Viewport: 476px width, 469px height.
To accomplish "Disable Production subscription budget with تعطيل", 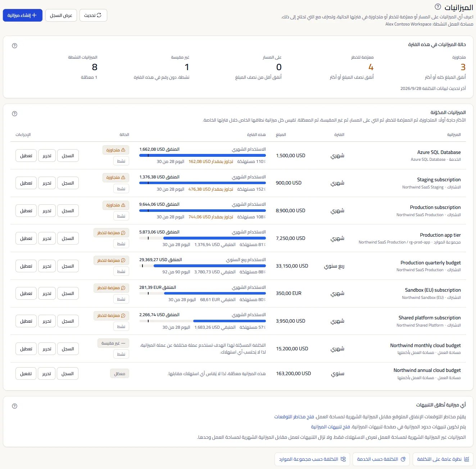I will [x=26, y=211].
